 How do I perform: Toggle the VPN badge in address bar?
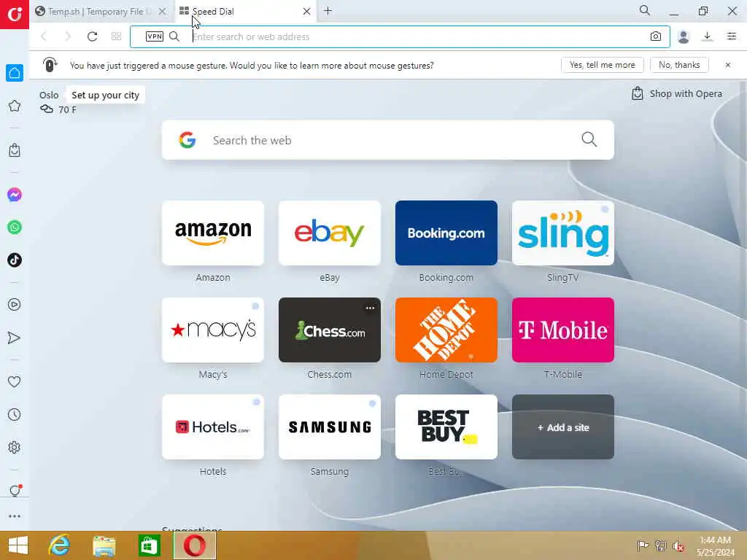tap(155, 36)
